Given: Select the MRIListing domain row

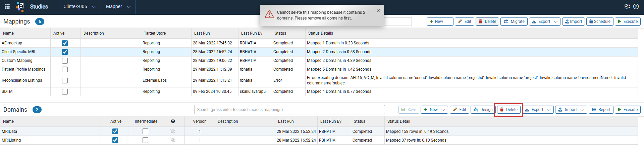Looking at the screenshot, I should [319, 140].
